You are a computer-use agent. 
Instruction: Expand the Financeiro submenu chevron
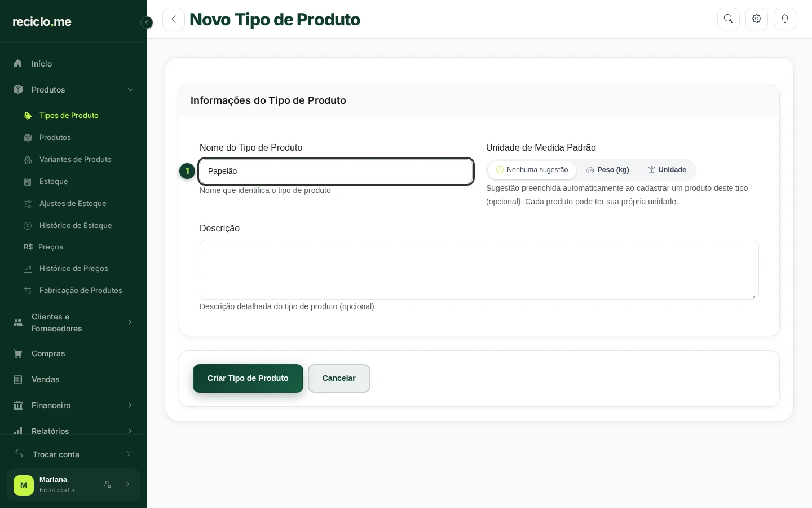tap(130, 405)
